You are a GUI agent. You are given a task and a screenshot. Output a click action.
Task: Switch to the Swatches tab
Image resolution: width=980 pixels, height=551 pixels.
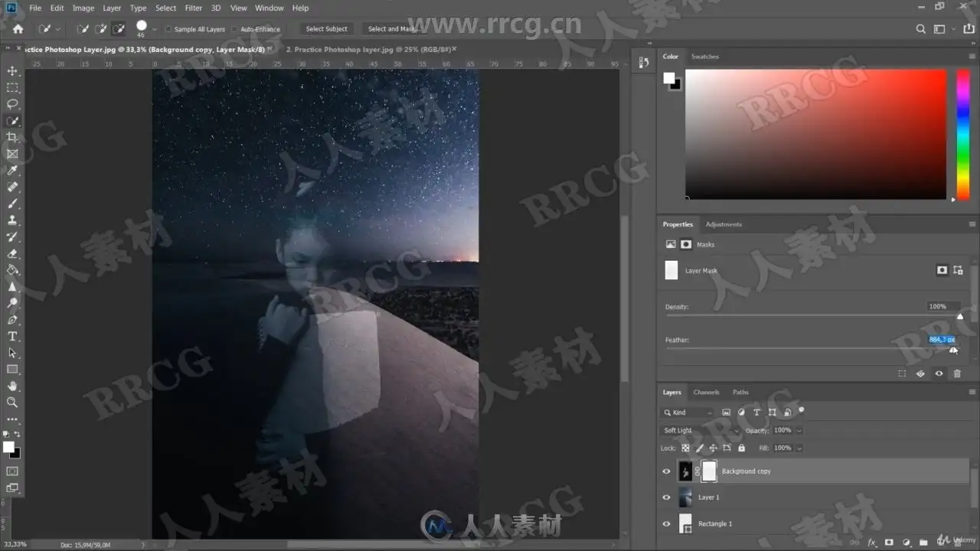point(704,56)
